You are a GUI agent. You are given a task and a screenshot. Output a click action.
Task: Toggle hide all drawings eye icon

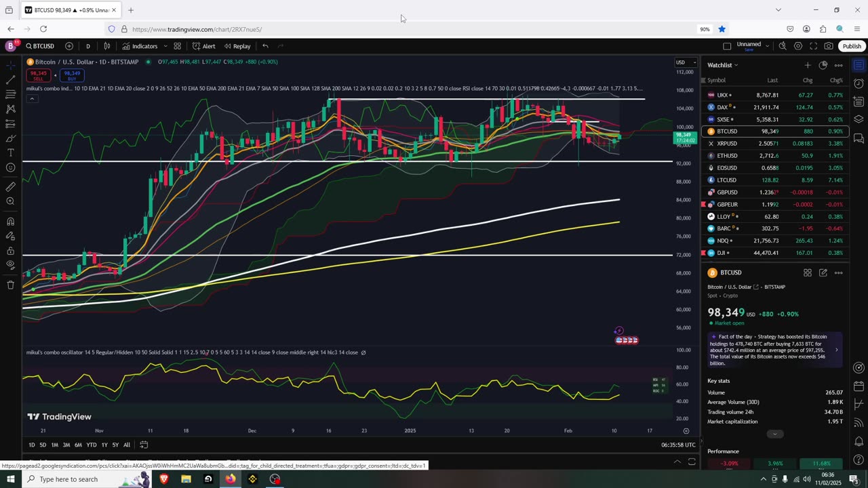tap(10, 265)
